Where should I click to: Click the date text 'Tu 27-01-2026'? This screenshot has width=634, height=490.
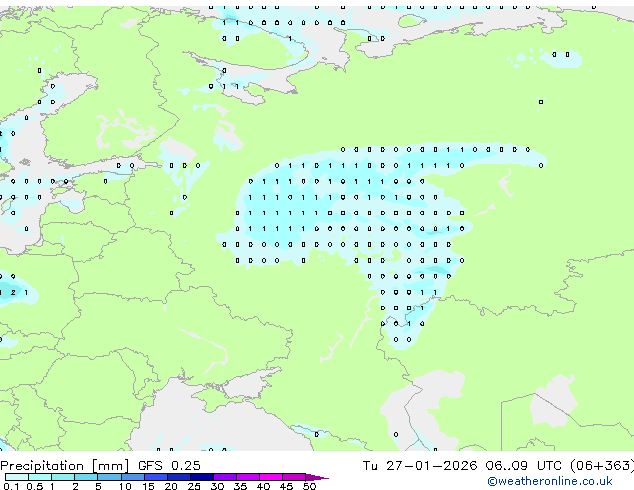[420, 466]
